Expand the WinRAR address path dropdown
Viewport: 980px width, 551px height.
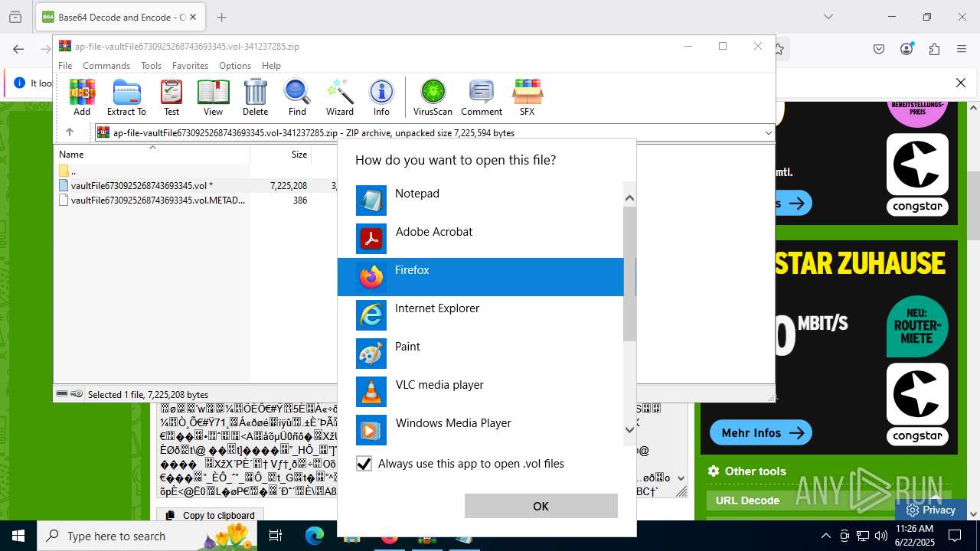768,132
